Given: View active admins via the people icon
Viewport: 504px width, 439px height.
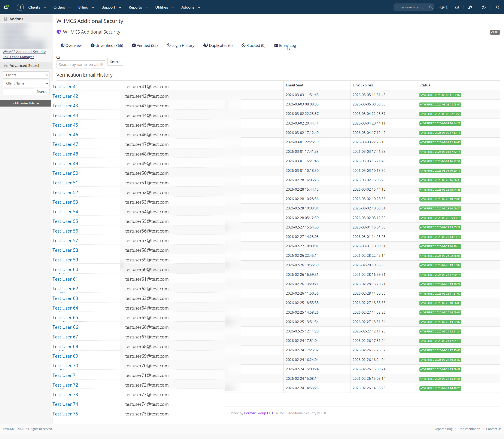Looking at the screenshot, I should coord(442,7).
